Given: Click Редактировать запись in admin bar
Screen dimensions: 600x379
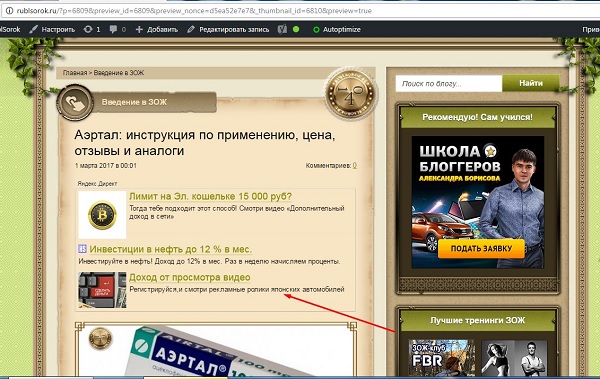Looking at the screenshot, I should 228,29.
